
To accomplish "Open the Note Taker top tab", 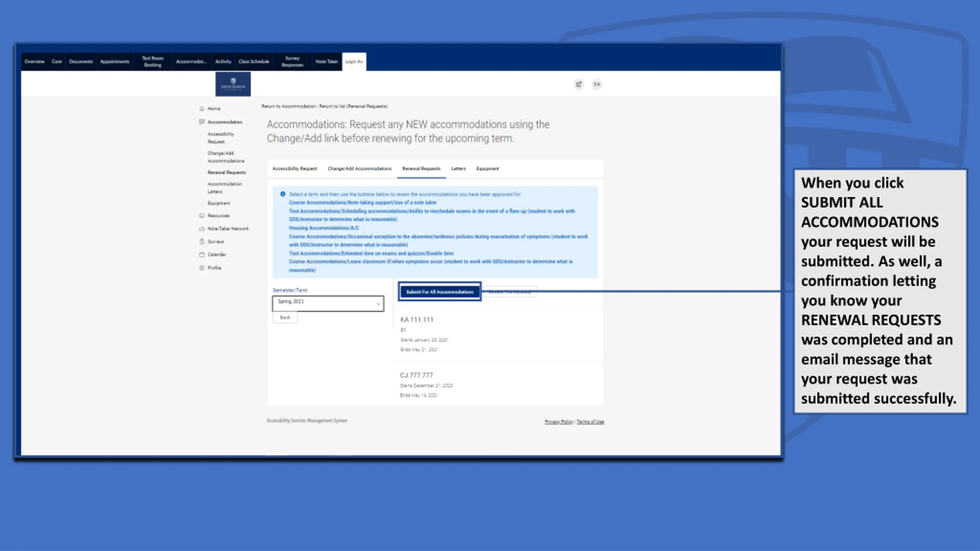I will coord(327,62).
